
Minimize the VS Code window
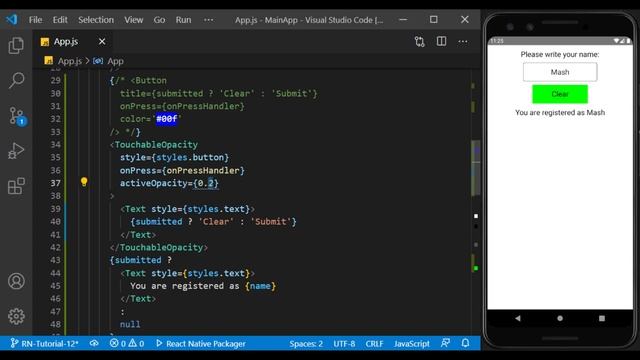tap(403, 19)
